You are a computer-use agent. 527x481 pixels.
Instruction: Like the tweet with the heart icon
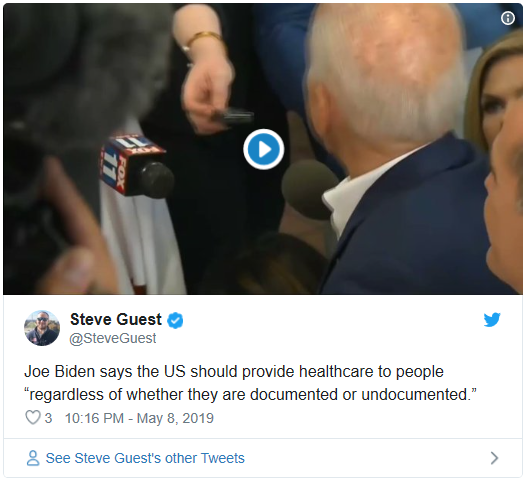33,417
